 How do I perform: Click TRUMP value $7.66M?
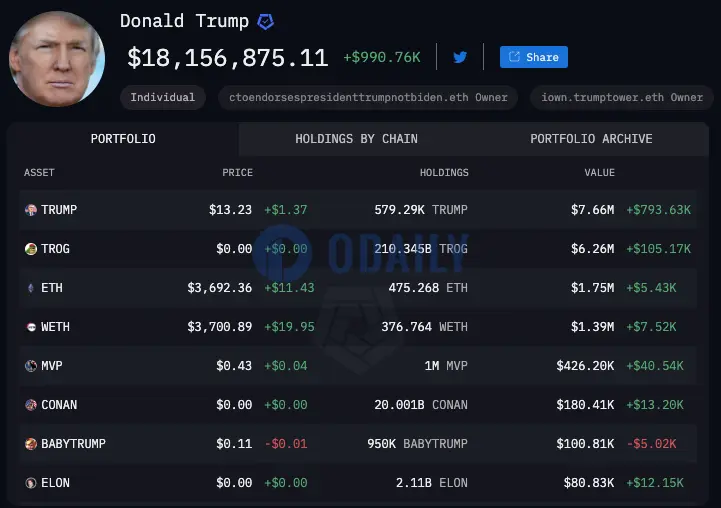coord(592,210)
